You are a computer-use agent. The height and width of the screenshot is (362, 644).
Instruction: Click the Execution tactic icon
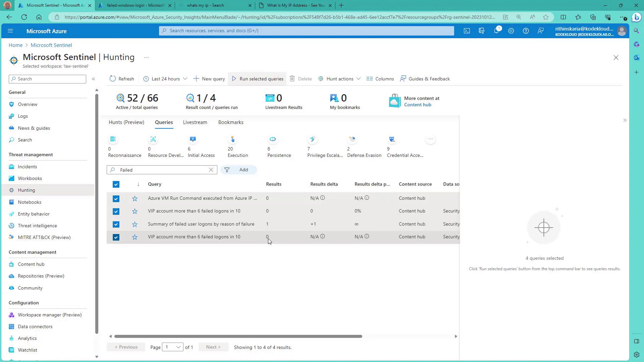(x=232, y=139)
